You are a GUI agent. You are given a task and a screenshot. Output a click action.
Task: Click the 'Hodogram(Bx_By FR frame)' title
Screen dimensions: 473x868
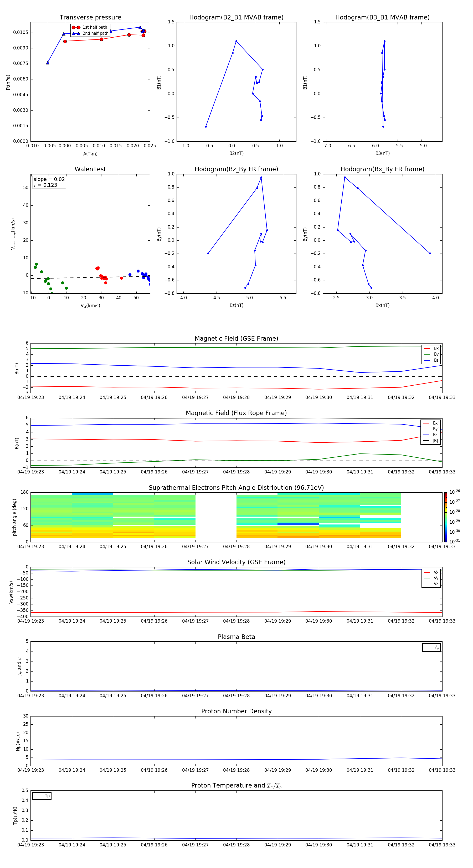[382, 169]
